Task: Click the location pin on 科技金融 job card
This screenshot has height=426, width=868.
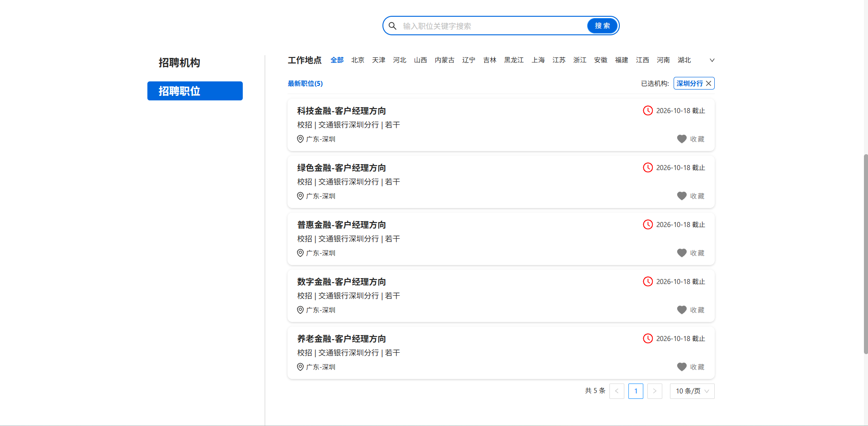Action: 300,139
